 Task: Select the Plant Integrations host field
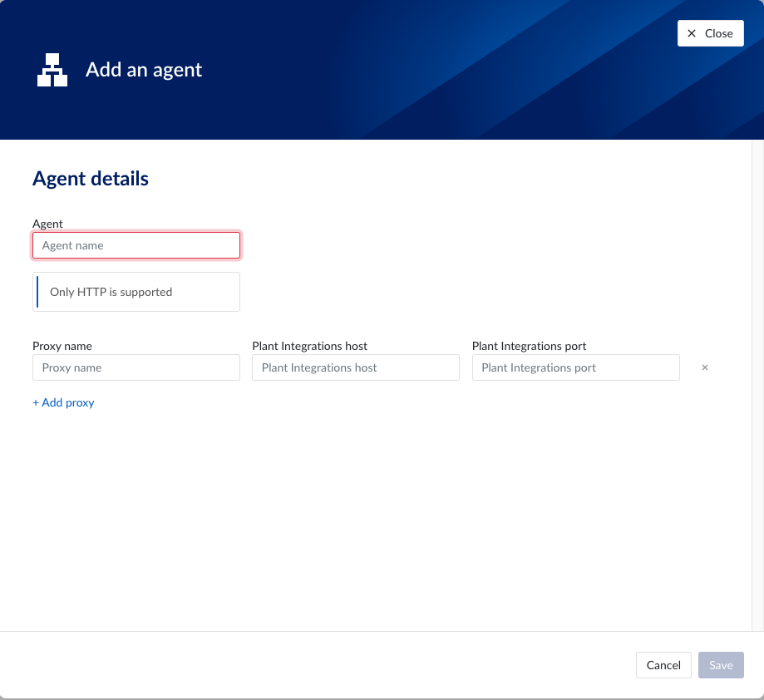pyautogui.click(x=356, y=367)
